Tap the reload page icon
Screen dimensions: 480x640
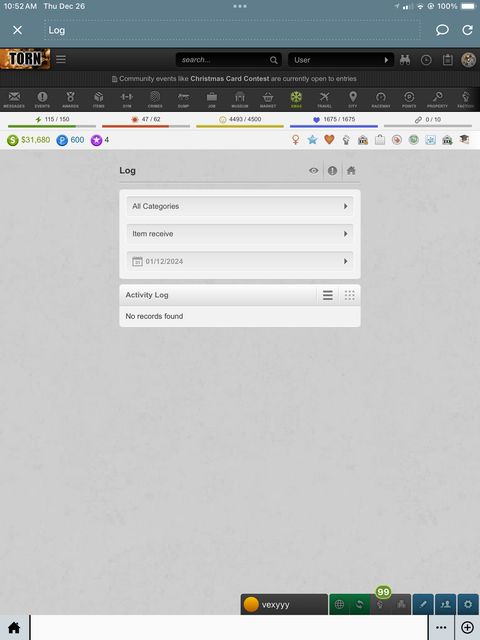tap(467, 30)
